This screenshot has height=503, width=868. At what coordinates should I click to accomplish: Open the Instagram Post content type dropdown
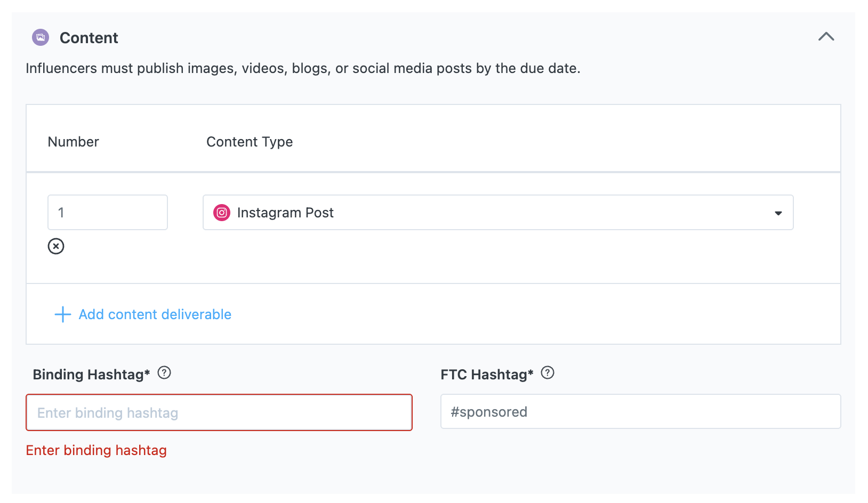497,213
